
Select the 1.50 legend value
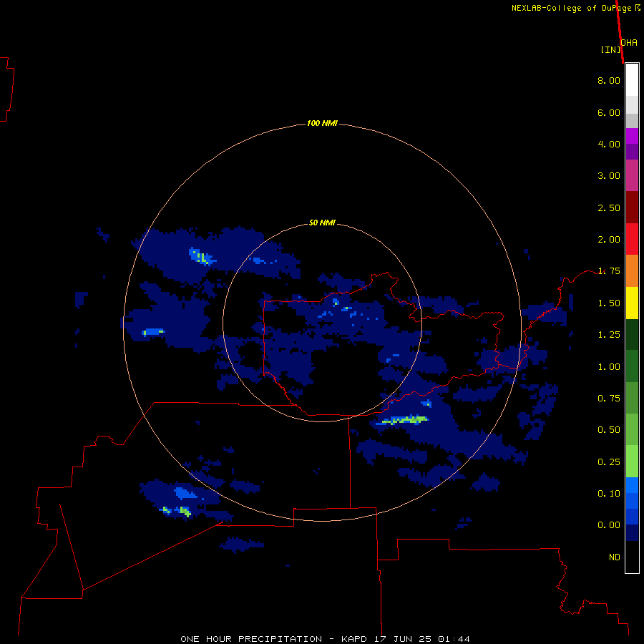click(609, 303)
